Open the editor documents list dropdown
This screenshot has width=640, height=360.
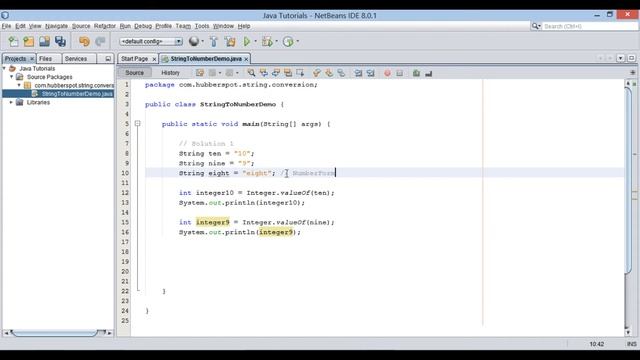[x=620, y=58]
